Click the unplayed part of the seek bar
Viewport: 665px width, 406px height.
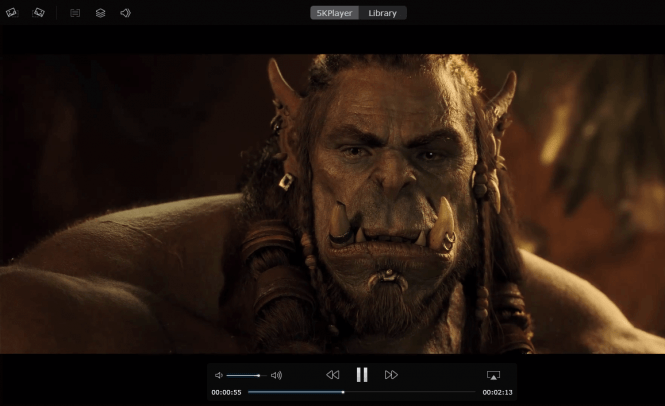click(x=410, y=392)
